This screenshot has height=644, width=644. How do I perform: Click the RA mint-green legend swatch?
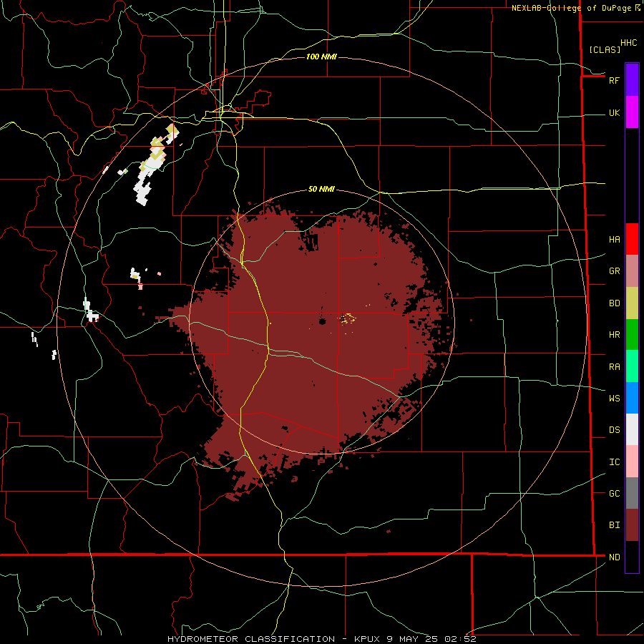click(632, 366)
